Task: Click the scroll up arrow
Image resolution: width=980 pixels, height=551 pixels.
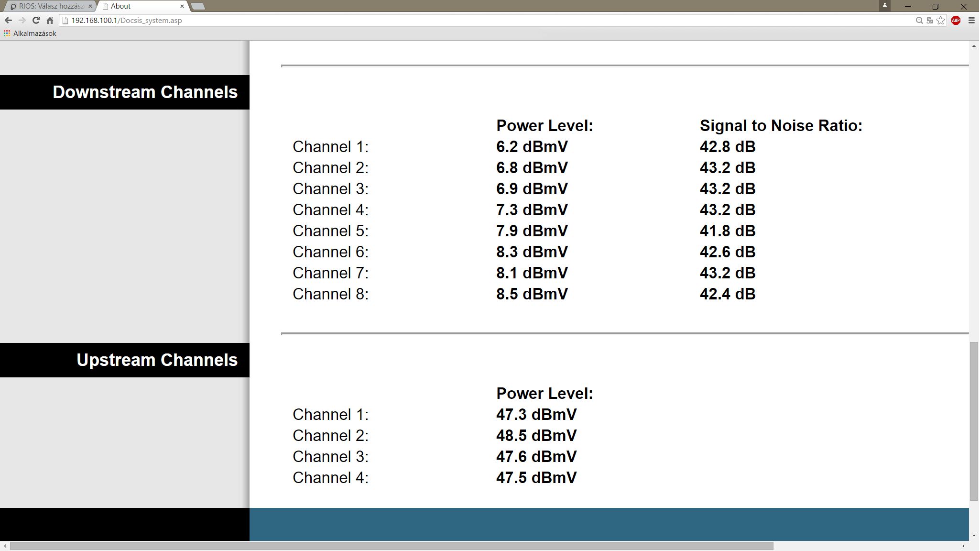Action: [974, 46]
